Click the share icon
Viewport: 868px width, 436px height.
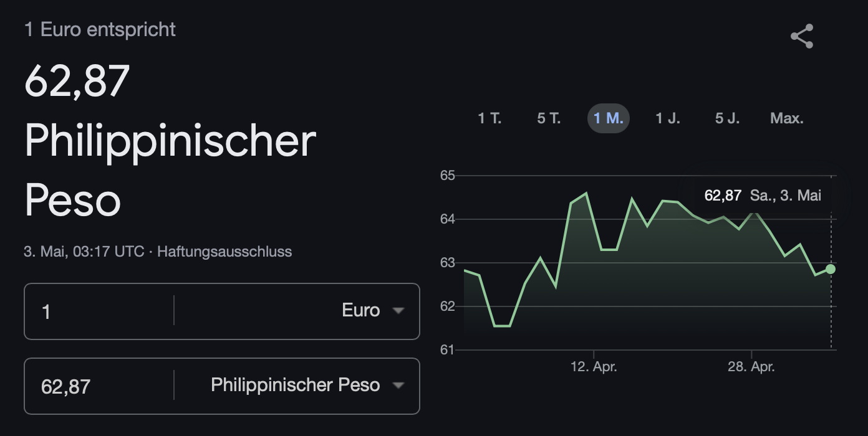pos(802,36)
